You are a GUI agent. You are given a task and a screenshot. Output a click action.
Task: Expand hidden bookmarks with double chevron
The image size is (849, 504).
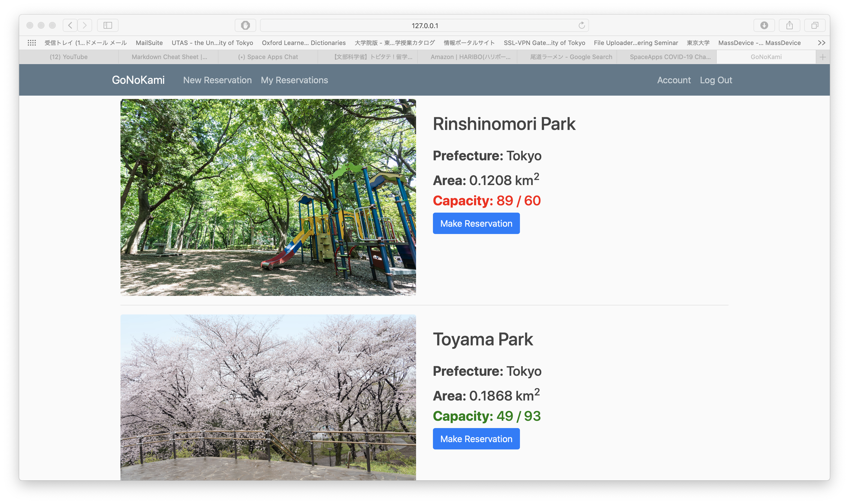click(821, 43)
